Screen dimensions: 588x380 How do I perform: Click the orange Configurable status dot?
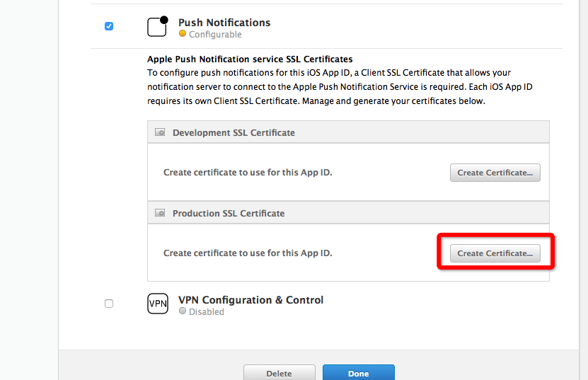[183, 34]
